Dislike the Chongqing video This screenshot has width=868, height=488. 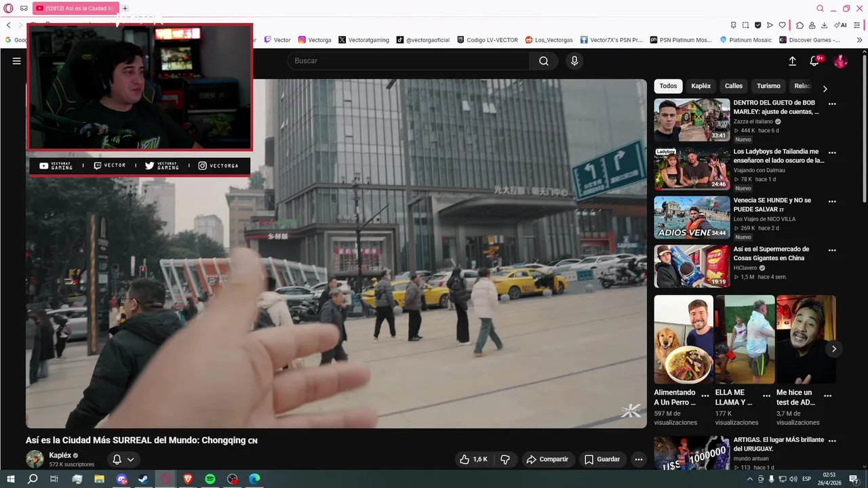[505, 459]
